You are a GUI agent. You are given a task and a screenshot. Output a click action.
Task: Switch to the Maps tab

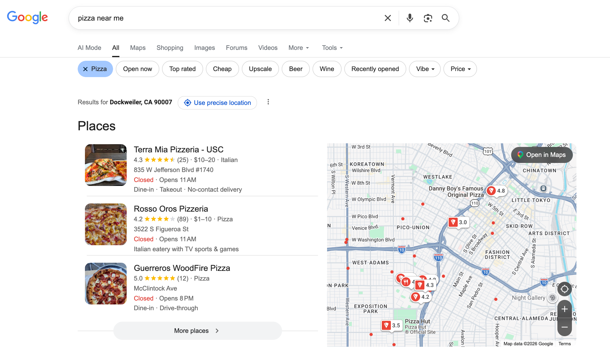click(138, 48)
